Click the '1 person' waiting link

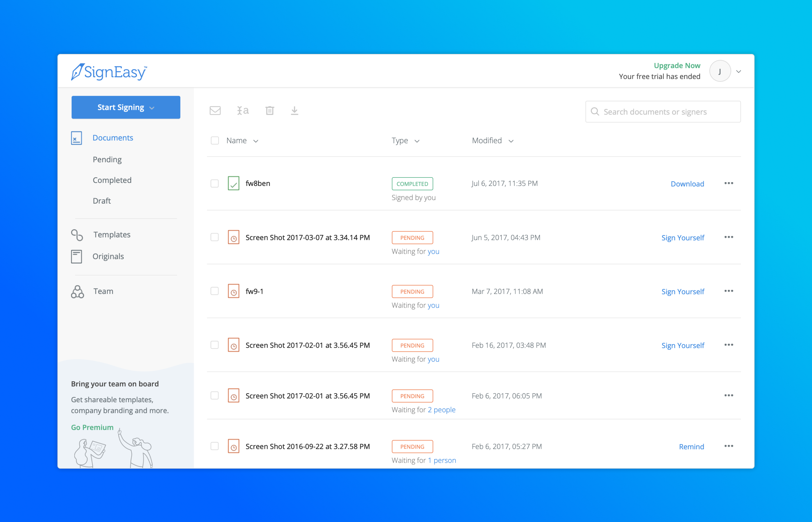point(442,460)
